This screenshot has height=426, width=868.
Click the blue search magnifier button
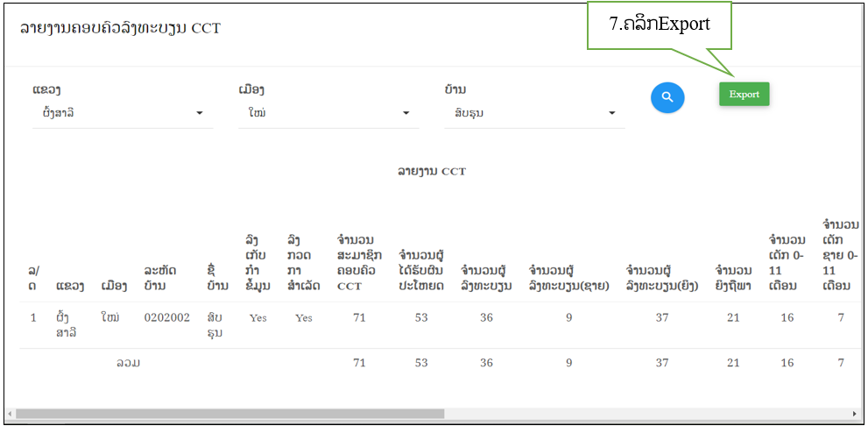tap(667, 97)
